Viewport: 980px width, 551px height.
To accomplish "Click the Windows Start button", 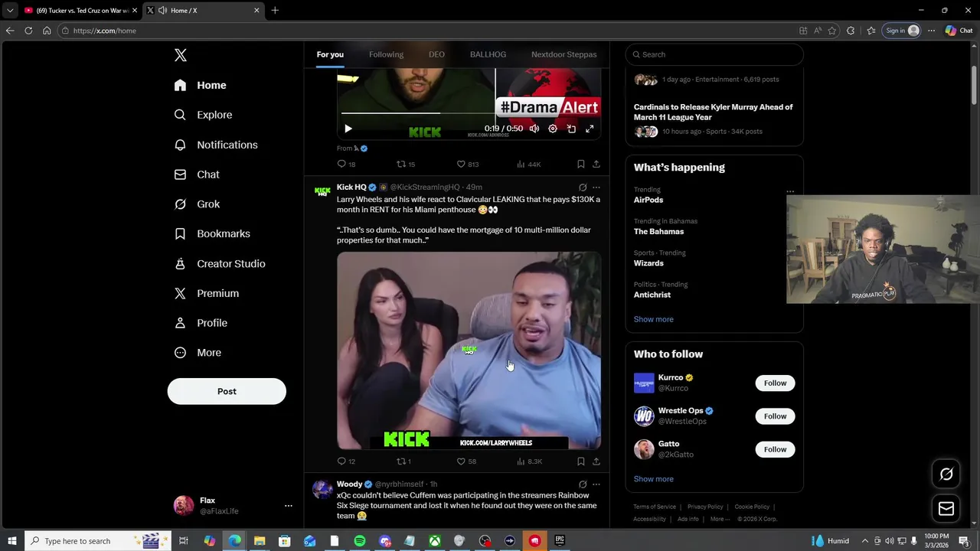I will [11, 541].
